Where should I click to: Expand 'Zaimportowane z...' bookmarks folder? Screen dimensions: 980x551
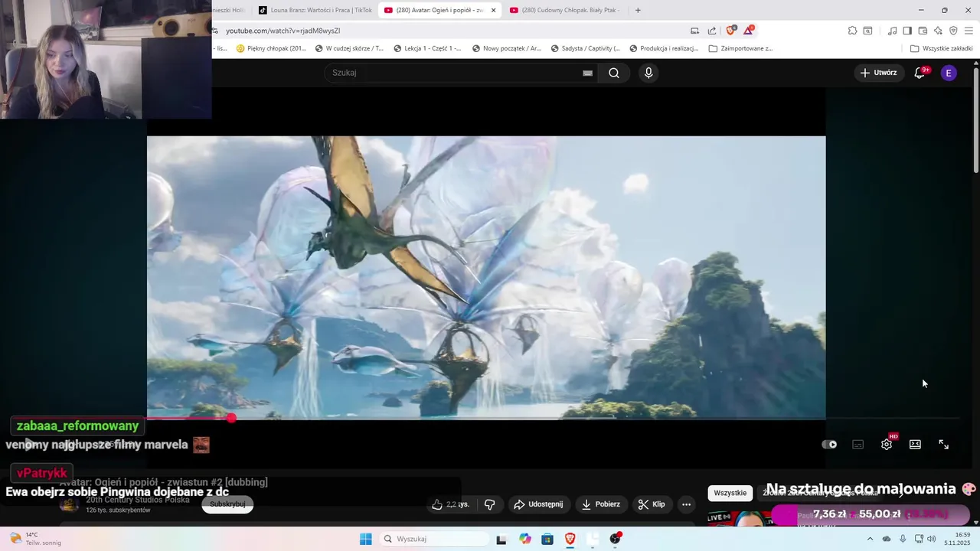740,48
